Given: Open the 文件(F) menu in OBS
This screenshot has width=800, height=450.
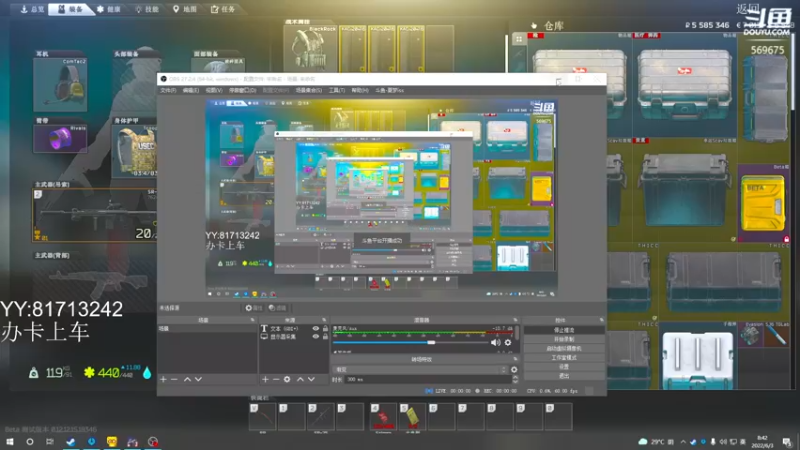Looking at the screenshot, I should tap(168, 90).
